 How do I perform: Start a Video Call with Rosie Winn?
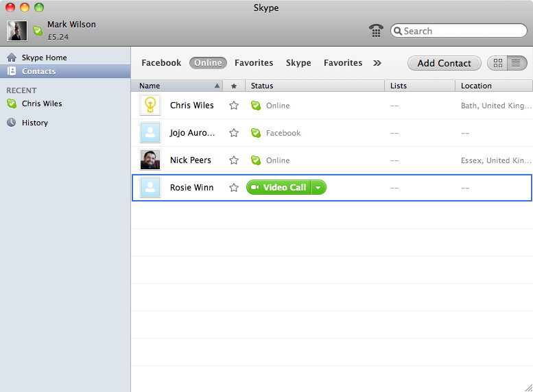tap(279, 187)
